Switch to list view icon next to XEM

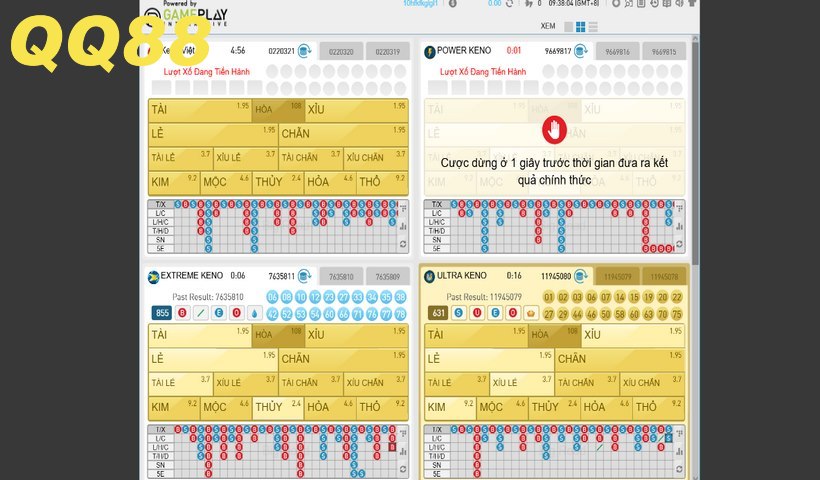[x=593, y=27]
